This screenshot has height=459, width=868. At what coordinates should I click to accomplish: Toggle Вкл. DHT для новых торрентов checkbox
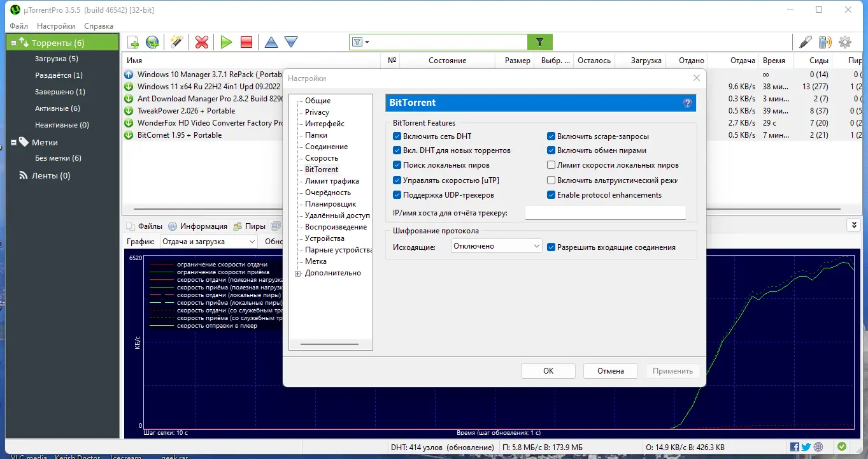click(x=397, y=150)
